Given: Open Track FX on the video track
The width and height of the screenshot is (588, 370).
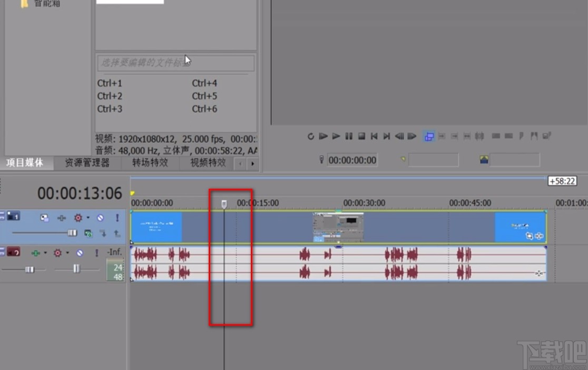Looking at the screenshot, I should pos(79,218).
